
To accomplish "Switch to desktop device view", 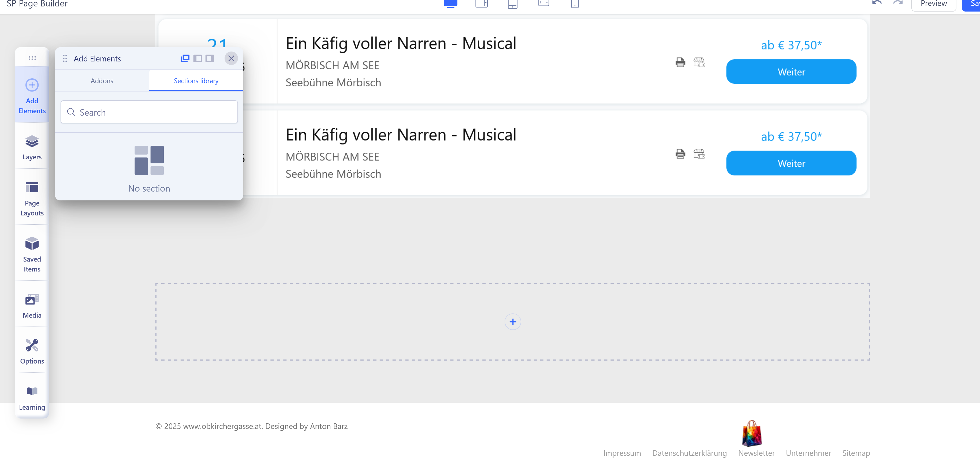I will pos(450,4).
